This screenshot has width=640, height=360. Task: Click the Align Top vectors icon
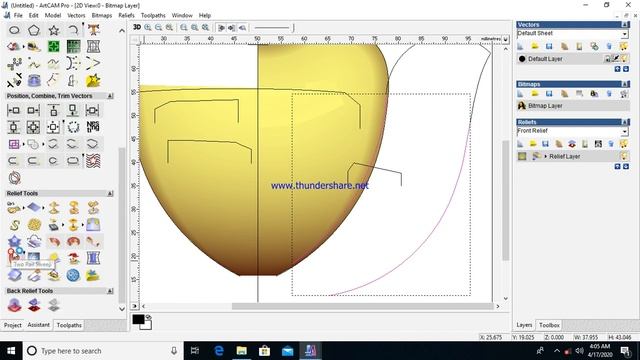[x=53, y=110]
